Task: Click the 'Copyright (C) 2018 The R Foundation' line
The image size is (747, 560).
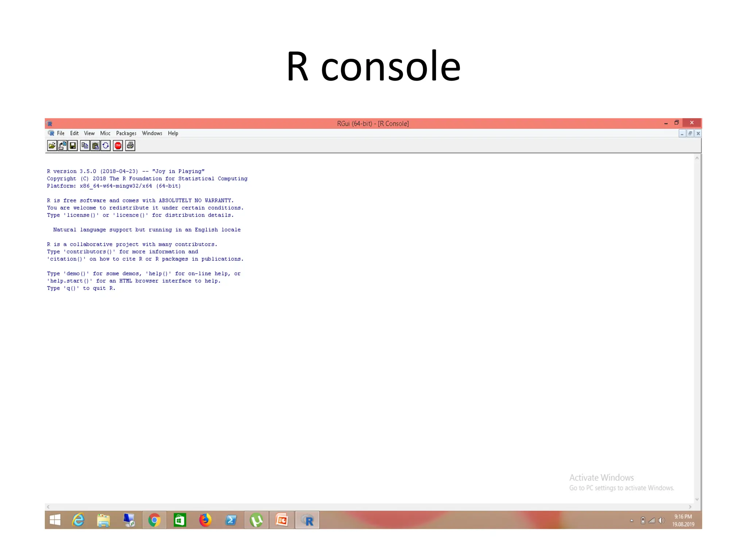Action: 147,179
